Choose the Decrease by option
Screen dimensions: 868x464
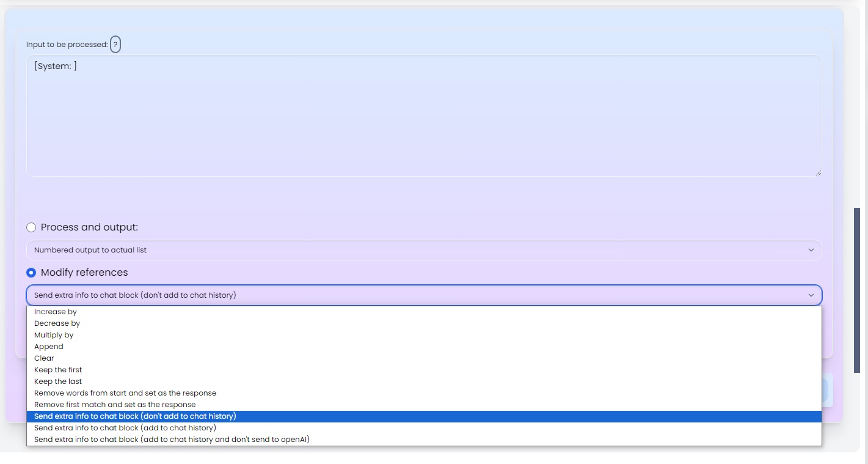point(57,323)
